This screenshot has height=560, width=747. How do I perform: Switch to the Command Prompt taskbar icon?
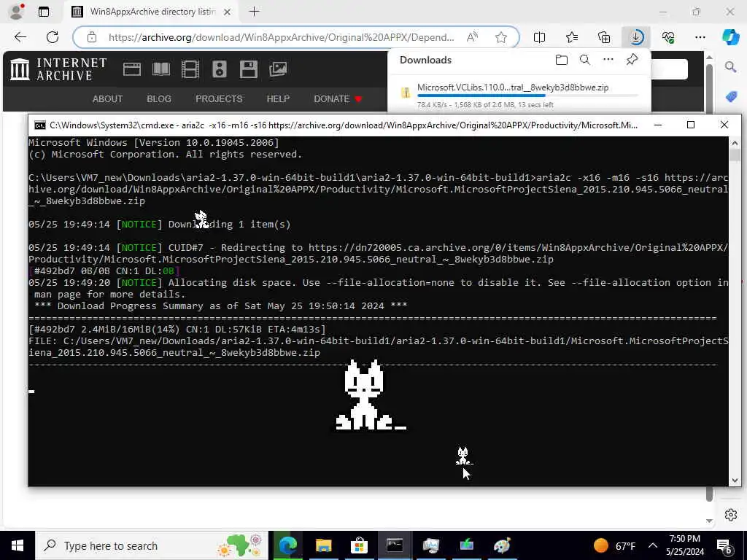pyautogui.click(x=395, y=545)
